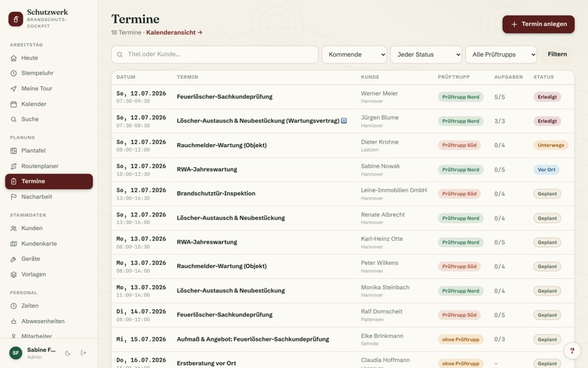
Task: Select customer Karl-Heinz Otte
Action: click(381, 238)
